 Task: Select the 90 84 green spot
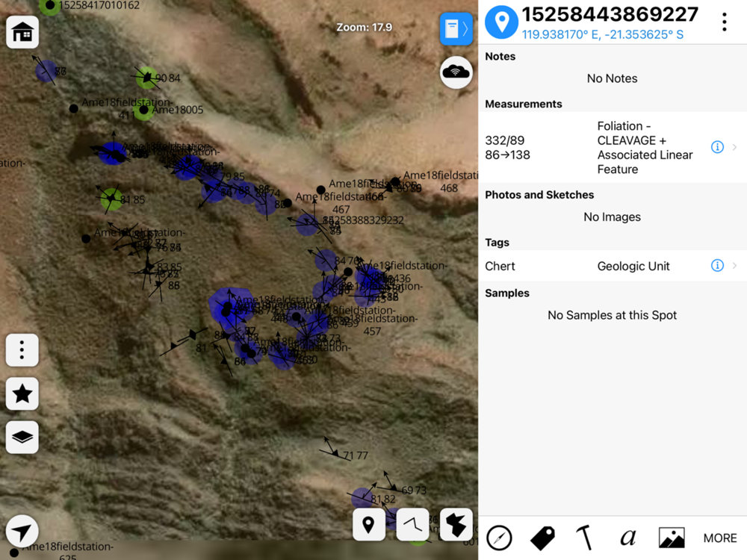click(x=147, y=77)
